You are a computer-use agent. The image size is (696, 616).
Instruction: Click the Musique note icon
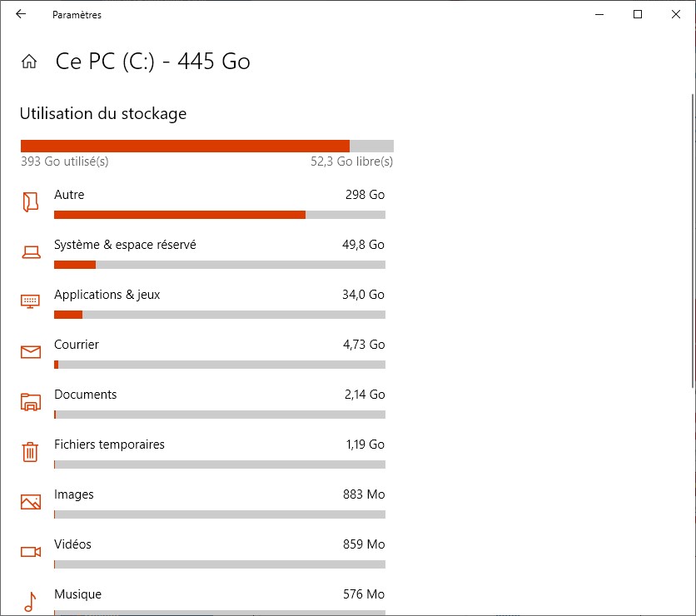click(x=31, y=601)
